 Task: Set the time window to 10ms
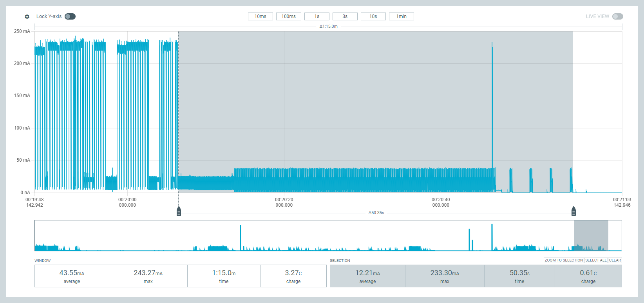tap(260, 16)
